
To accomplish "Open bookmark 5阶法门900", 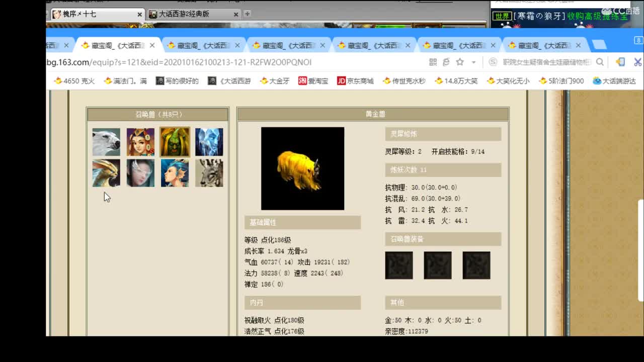I will tap(561, 81).
